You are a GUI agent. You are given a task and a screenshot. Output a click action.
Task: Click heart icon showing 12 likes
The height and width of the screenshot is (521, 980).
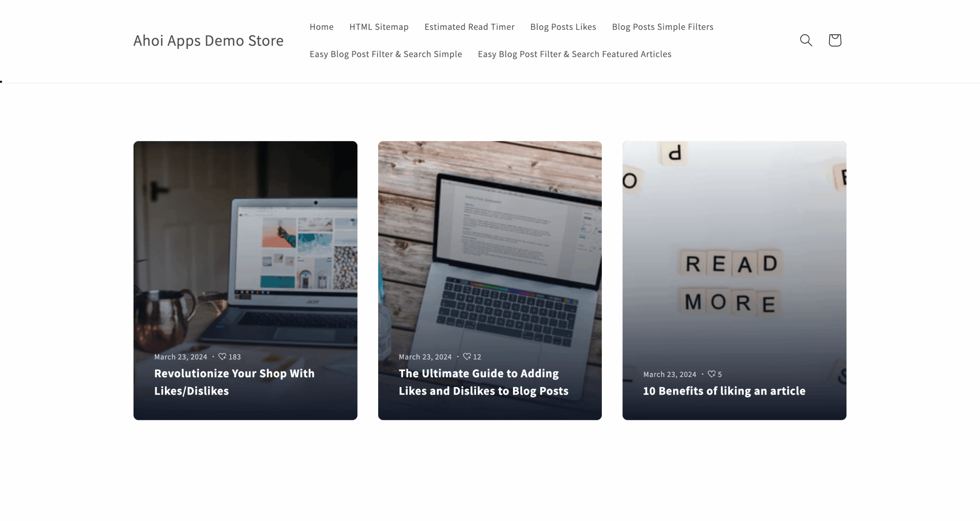(467, 356)
